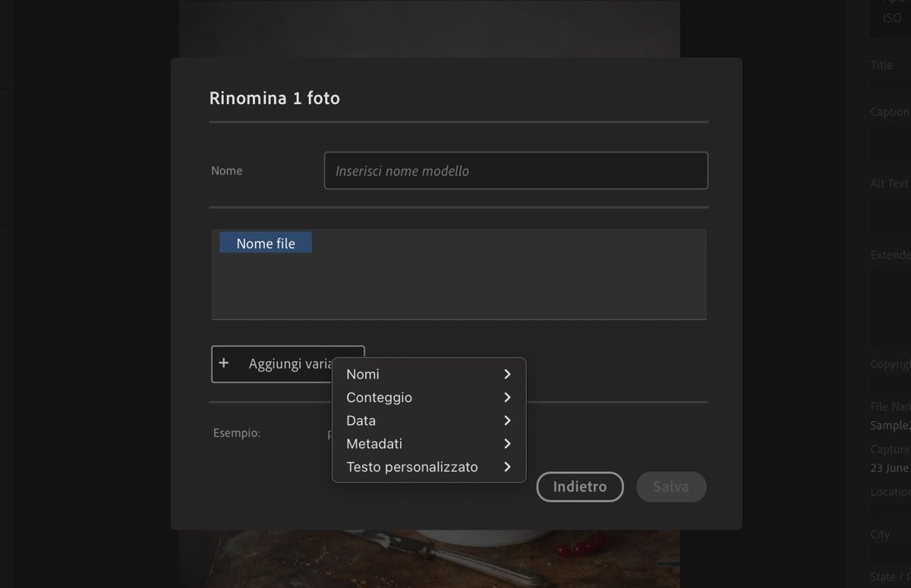Click the City label in the background panel
Screen dimensions: 911x588
pyautogui.click(x=880, y=535)
